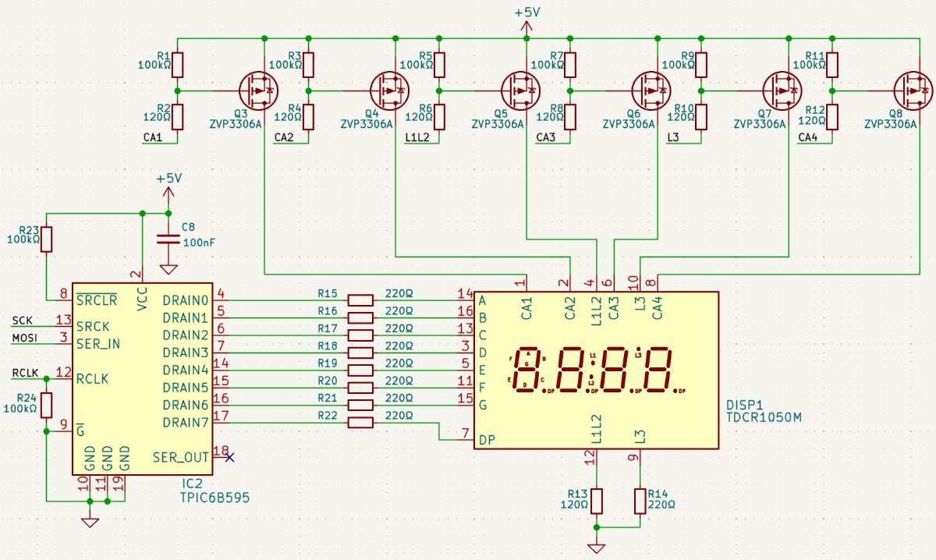
Task: Select the Q7 MOSFET transistor symbol
Action: pos(782,91)
